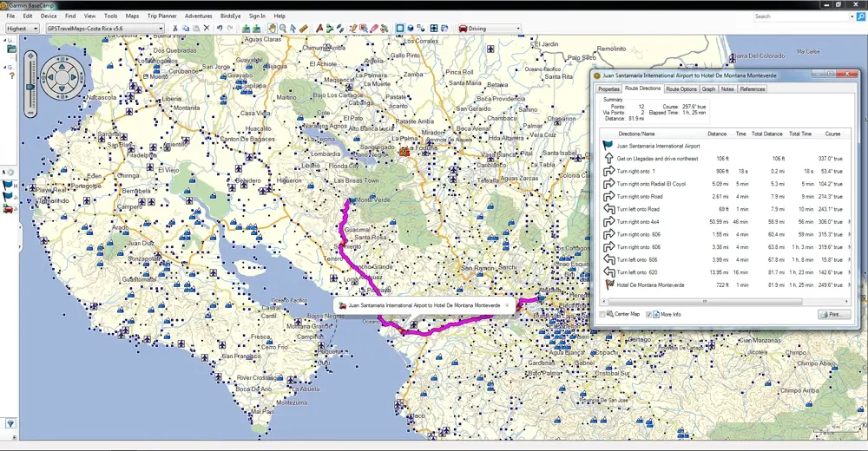Select the Turn left onto 620 row

point(724,272)
